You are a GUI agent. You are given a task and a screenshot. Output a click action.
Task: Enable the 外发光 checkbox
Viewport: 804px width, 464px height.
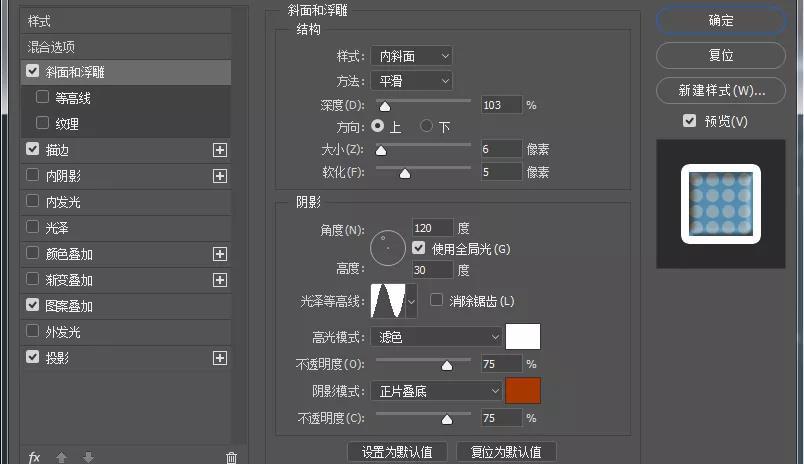[32, 331]
